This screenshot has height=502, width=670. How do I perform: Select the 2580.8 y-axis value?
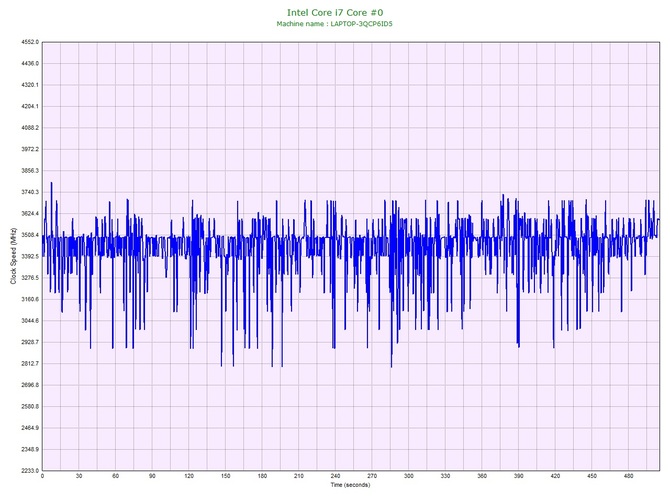(30, 406)
